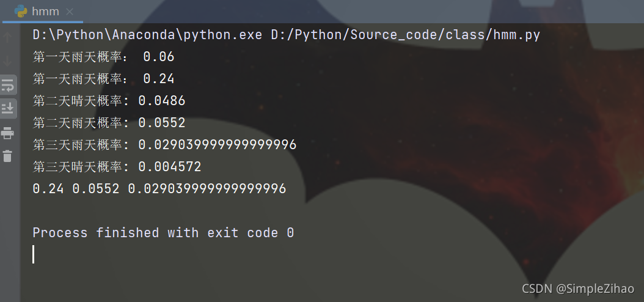Click the 第二天晴天概率 0.0486 output line
Image resolution: width=644 pixels, height=302 pixels.
(109, 101)
